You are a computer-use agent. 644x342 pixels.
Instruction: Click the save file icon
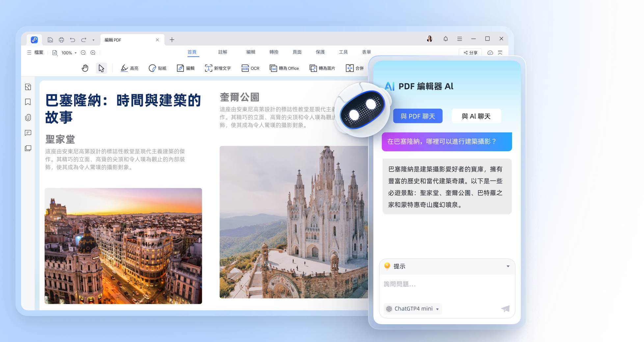pos(50,40)
